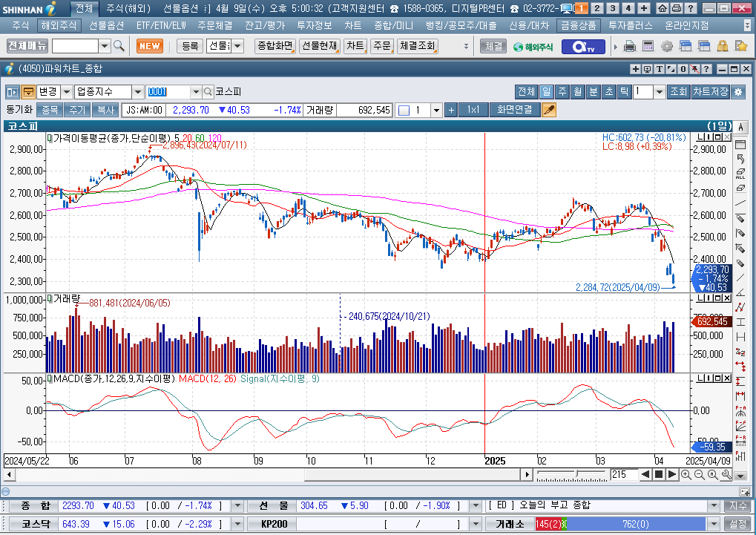The height and width of the screenshot is (535, 756).
Task: Open the star favorites icon in the toolbar
Action: [x=741, y=46]
